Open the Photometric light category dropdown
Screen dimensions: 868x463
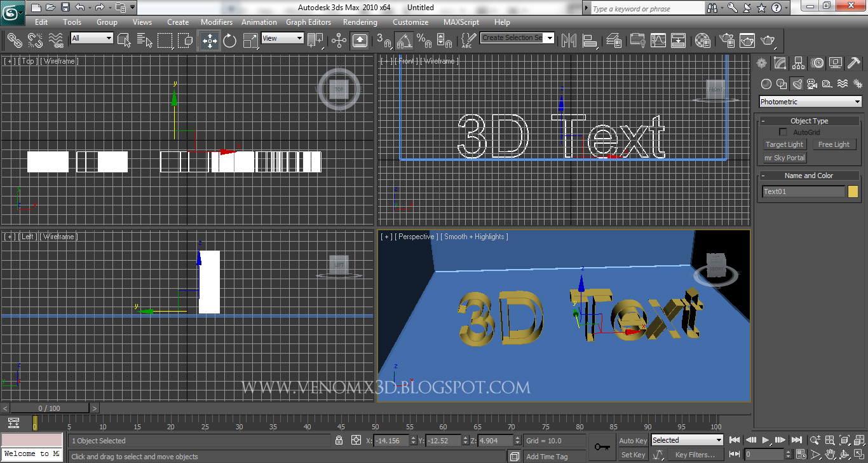click(x=810, y=101)
